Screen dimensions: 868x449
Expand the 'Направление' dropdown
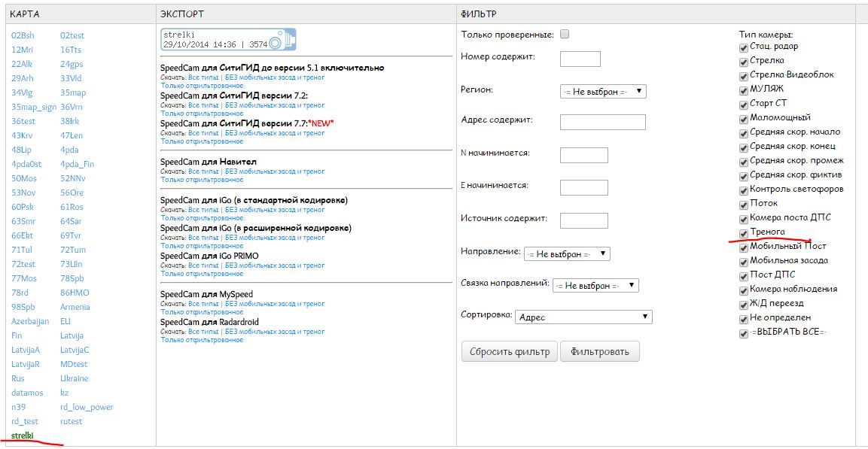pyautogui.click(x=567, y=253)
